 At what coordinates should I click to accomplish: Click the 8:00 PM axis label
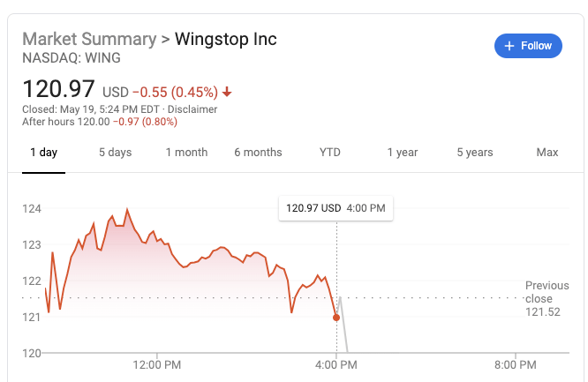(516, 364)
